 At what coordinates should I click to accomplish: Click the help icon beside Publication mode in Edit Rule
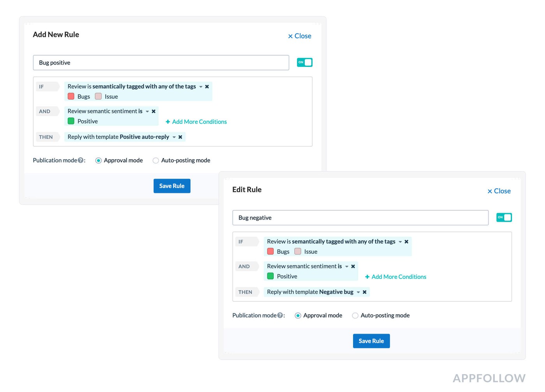coord(280,315)
